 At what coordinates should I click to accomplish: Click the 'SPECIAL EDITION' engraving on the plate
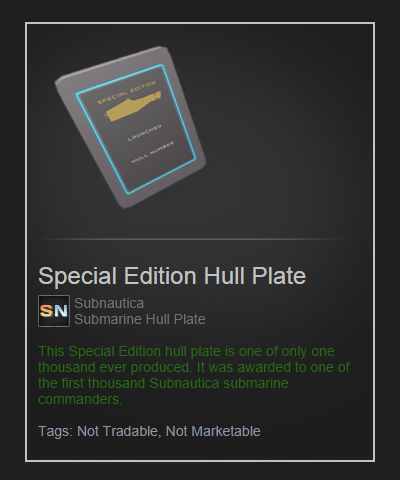pyautogui.click(x=126, y=92)
